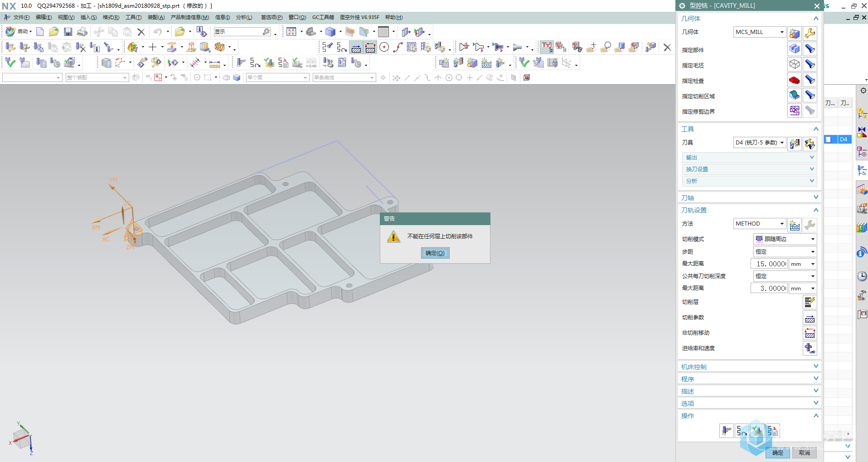Open 进给率和速度 feeds and speeds icon
Screen dimensions: 868x462
pyautogui.click(x=810, y=348)
